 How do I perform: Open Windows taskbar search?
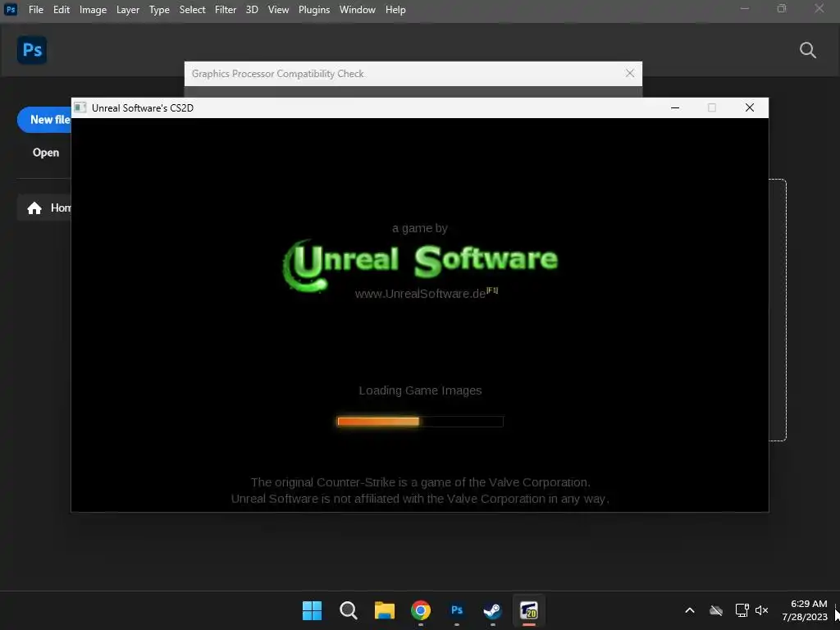coord(348,610)
